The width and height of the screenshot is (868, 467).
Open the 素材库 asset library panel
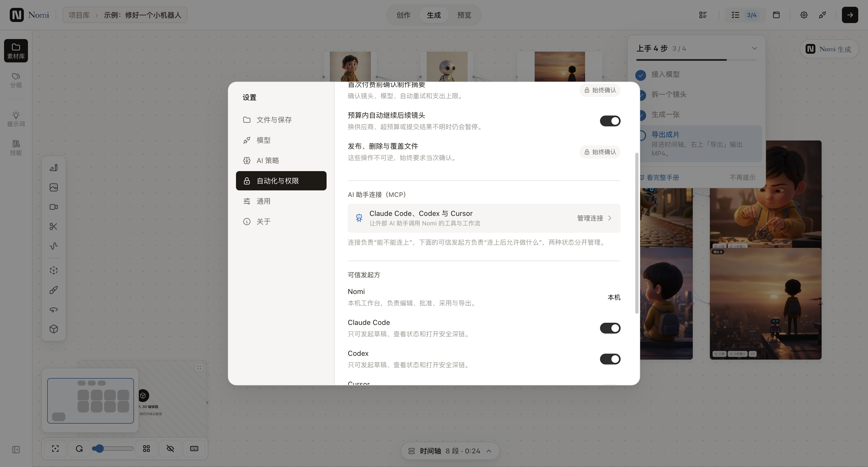click(16, 50)
